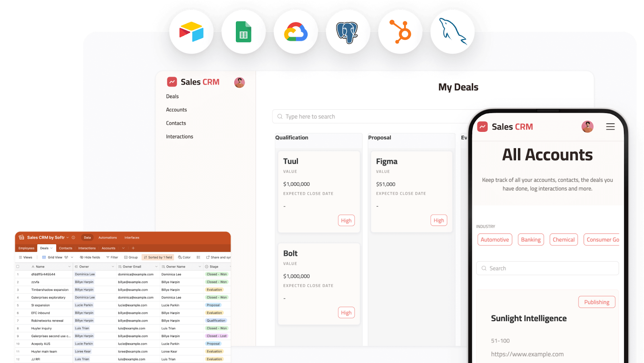Click Filter in Airtable toolbar
Screen dimensions: 644x363
[x=112, y=257]
